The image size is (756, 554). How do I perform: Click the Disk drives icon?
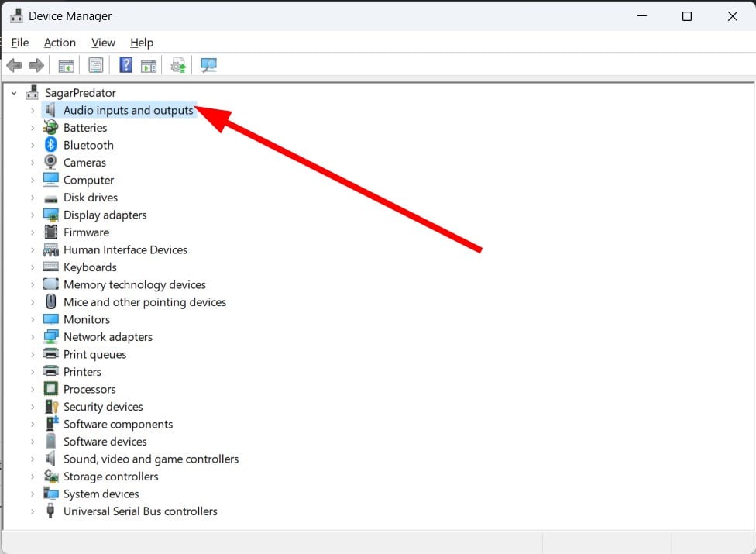(x=50, y=198)
